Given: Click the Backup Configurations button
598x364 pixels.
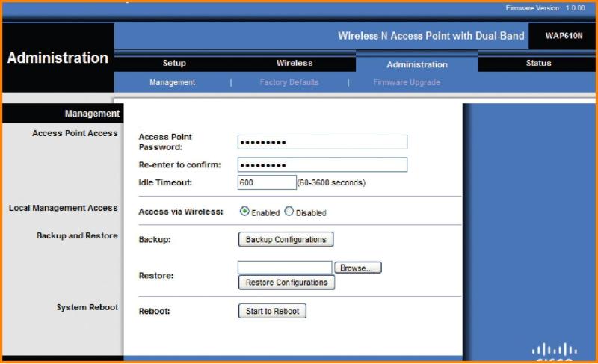Looking at the screenshot, I should coord(286,239).
